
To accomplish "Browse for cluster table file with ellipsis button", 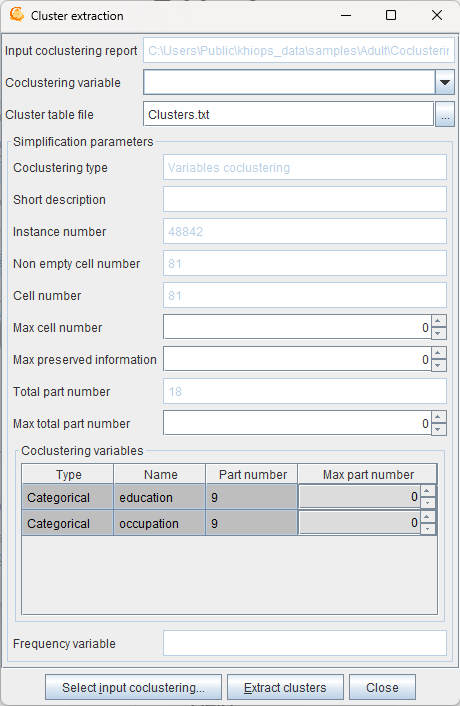I will [445, 115].
